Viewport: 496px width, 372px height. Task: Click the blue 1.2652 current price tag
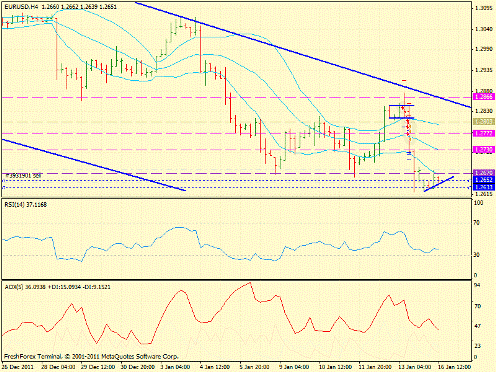484,180
